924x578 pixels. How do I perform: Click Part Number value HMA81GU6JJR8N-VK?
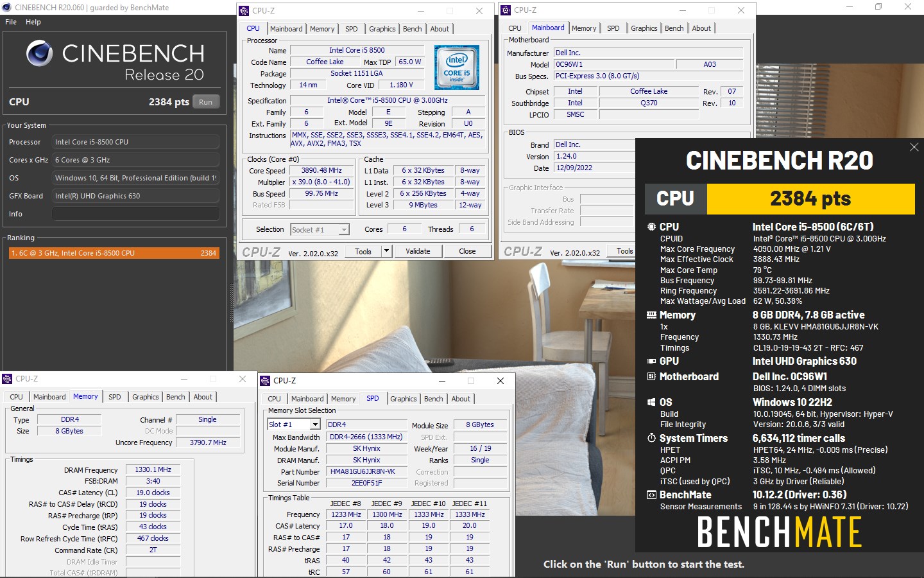point(366,472)
